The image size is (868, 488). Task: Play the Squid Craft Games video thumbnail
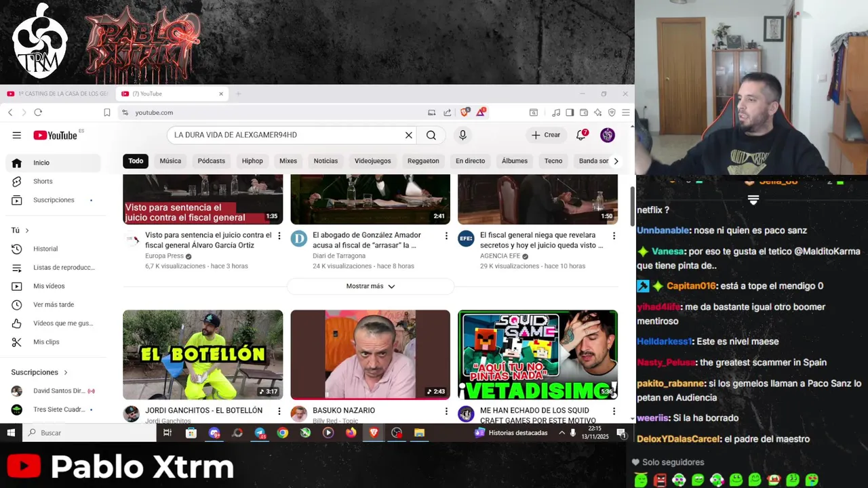click(538, 354)
